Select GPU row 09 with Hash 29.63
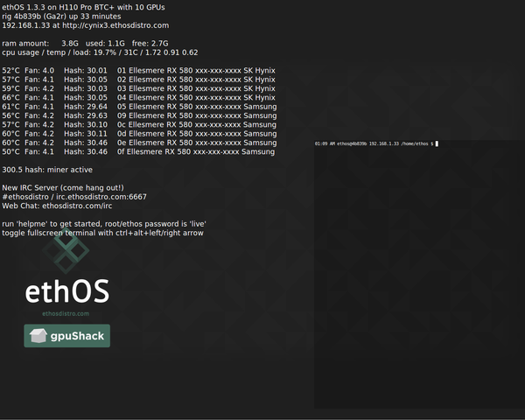This screenshot has width=525, height=420. tap(139, 115)
